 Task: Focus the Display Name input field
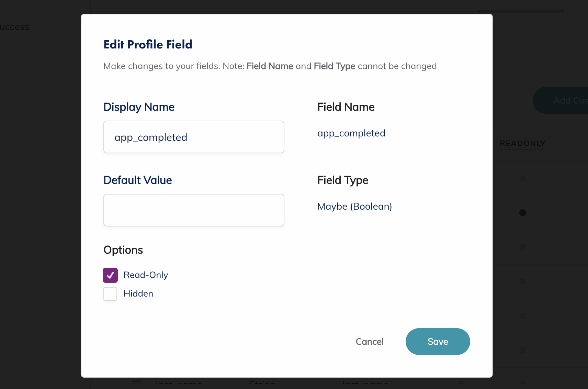point(194,137)
